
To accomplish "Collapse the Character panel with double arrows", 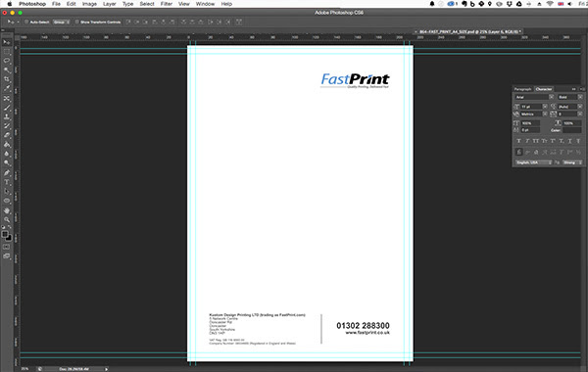I will click(x=573, y=89).
